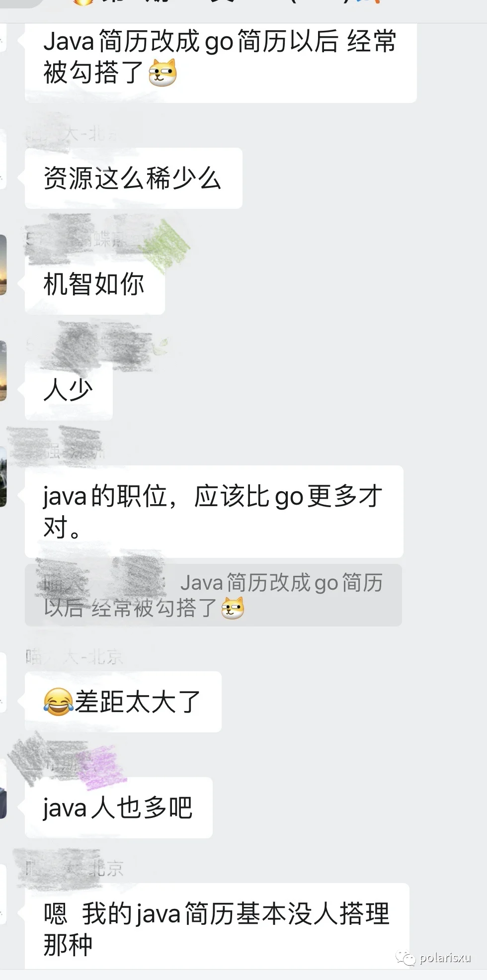
Task: Tap the doge emoji inside the quoted reply
Action: click(x=233, y=608)
